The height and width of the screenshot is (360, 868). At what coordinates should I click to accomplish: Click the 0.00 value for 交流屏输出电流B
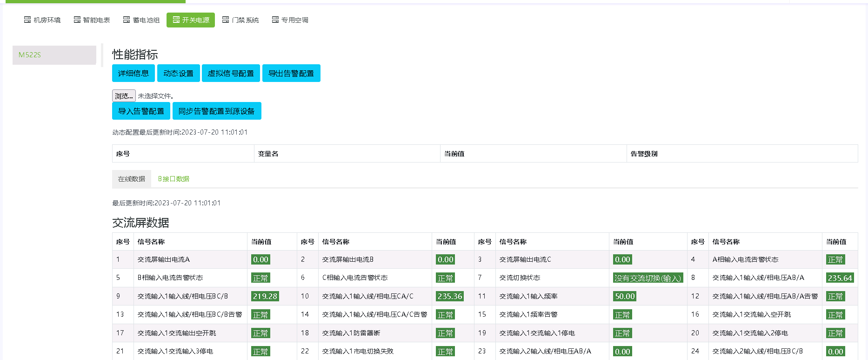(x=445, y=259)
